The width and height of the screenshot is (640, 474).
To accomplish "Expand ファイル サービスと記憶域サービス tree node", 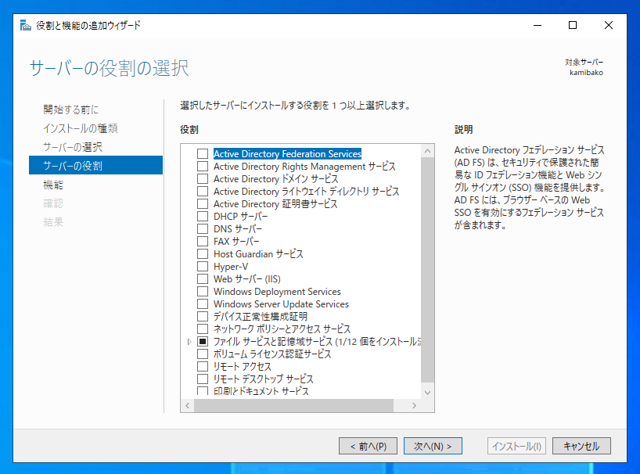I will point(189,342).
